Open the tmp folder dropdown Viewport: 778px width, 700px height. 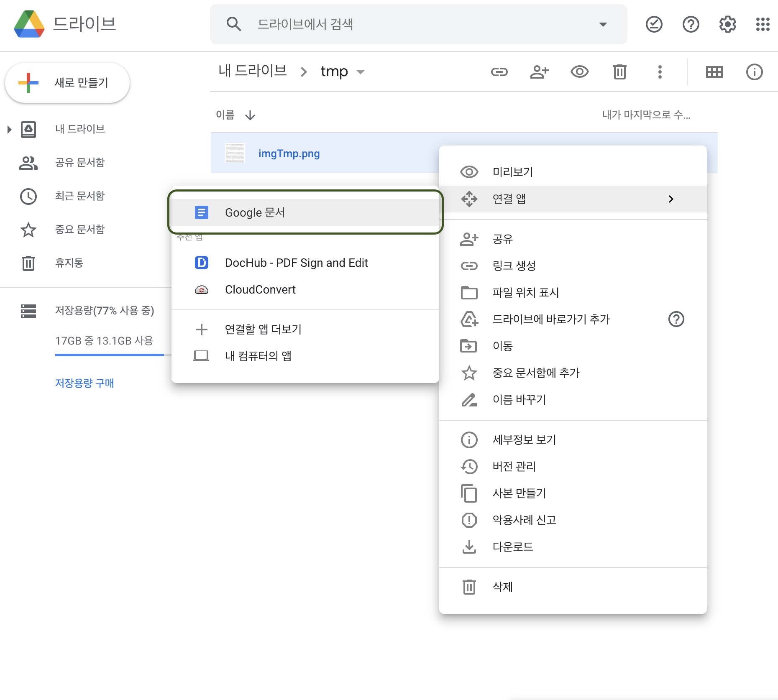click(360, 72)
